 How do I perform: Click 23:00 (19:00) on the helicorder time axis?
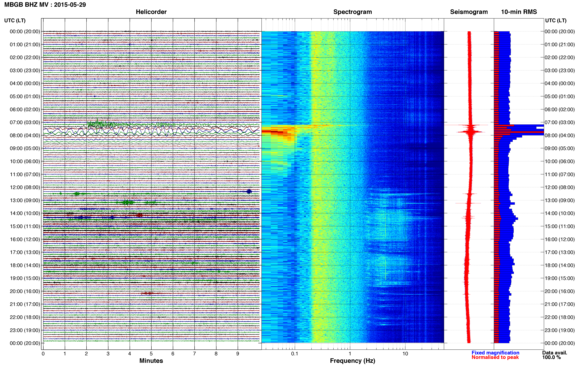tap(25, 330)
